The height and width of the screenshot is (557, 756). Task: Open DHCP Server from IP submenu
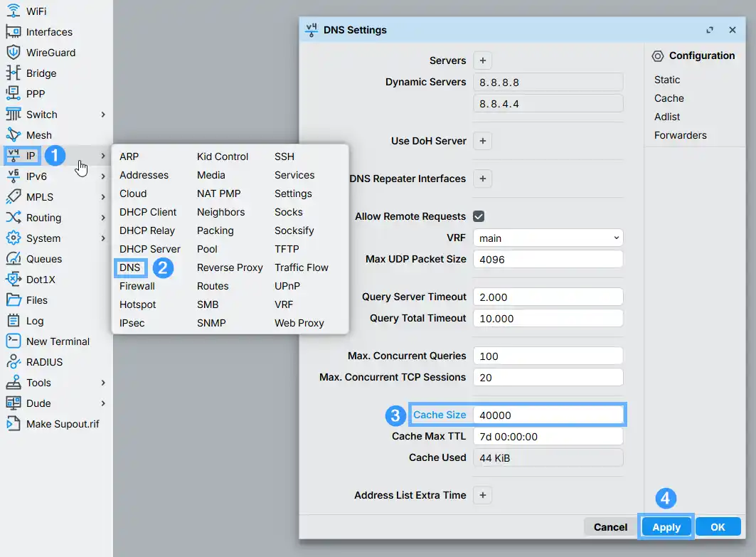(150, 249)
